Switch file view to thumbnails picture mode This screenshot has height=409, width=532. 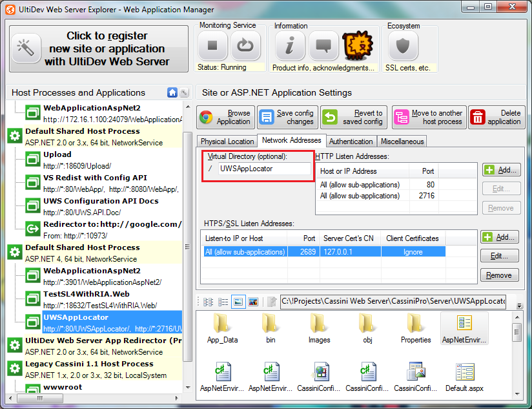pos(253,302)
